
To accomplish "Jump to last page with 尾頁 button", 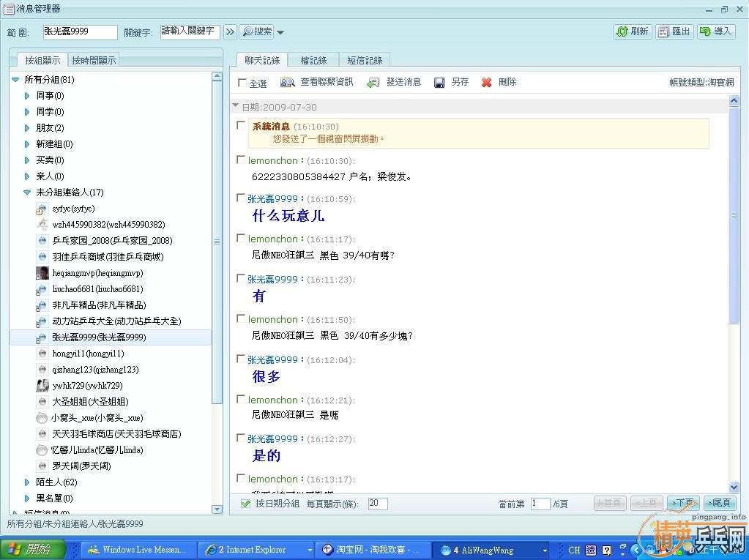I will pos(720,503).
